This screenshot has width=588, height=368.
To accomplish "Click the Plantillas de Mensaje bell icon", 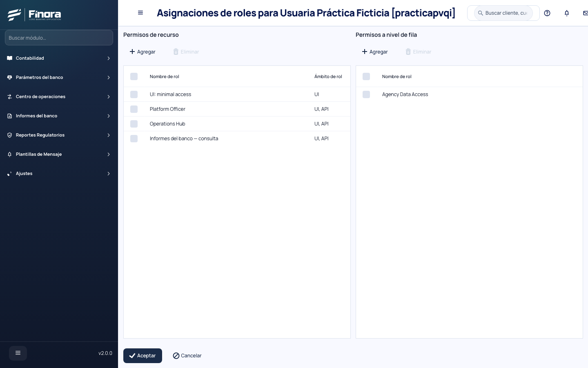I will pos(10,154).
